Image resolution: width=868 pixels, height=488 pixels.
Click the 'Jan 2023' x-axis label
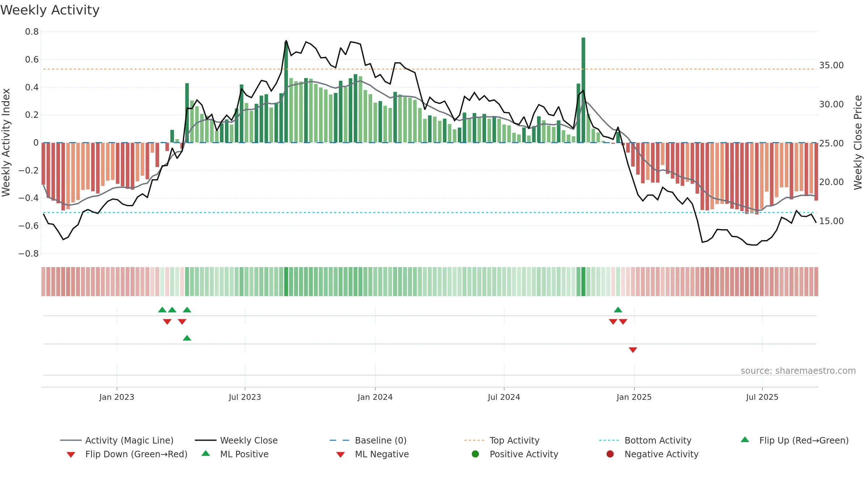coord(117,397)
